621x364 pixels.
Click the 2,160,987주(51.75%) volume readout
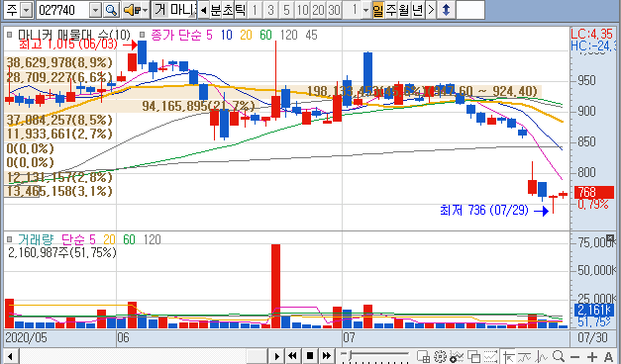(62, 252)
